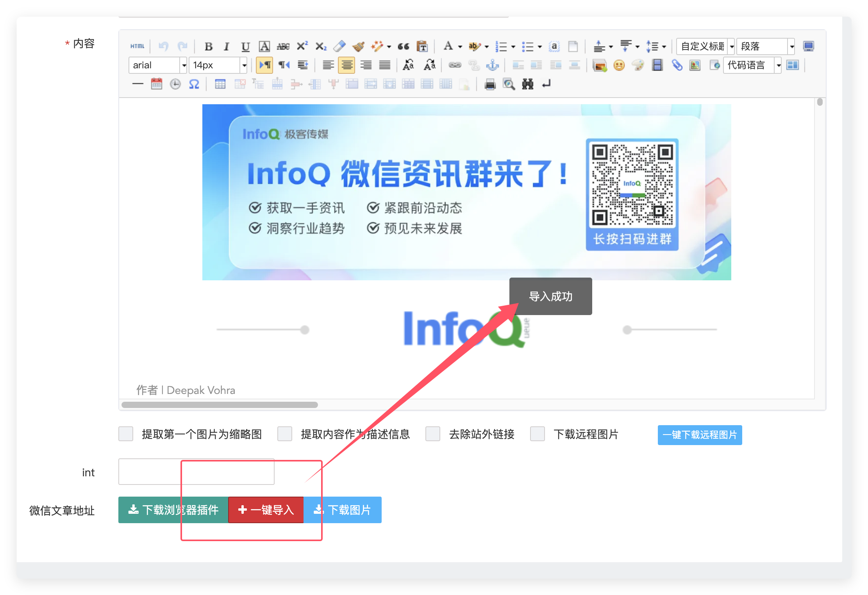Insert time with clock icon

(175, 84)
